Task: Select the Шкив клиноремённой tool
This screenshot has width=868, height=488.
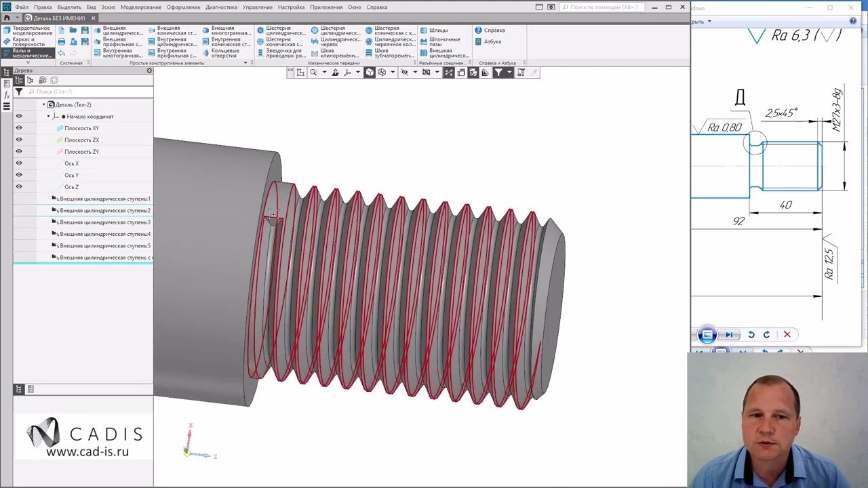Action: click(335, 53)
